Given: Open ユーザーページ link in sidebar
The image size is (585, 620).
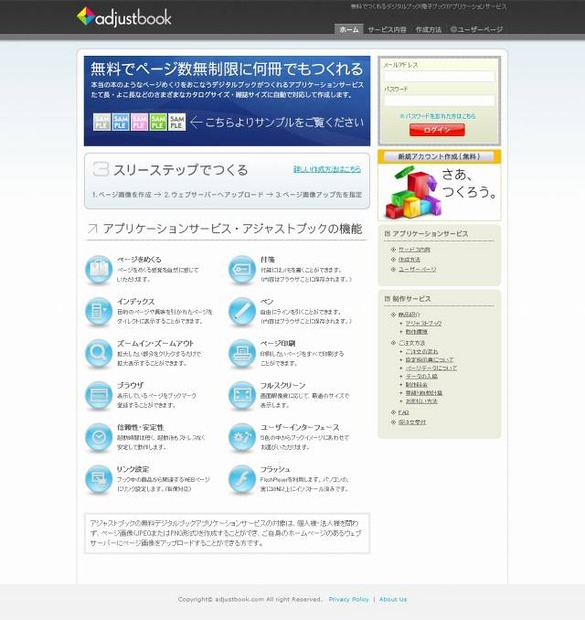Looking at the screenshot, I should [x=417, y=269].
